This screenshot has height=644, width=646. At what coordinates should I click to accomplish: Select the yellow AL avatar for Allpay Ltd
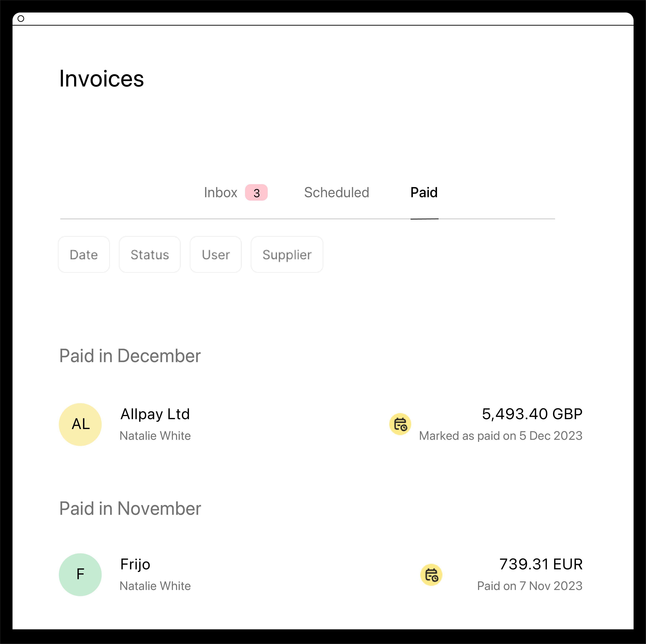(x=80, y=424)
